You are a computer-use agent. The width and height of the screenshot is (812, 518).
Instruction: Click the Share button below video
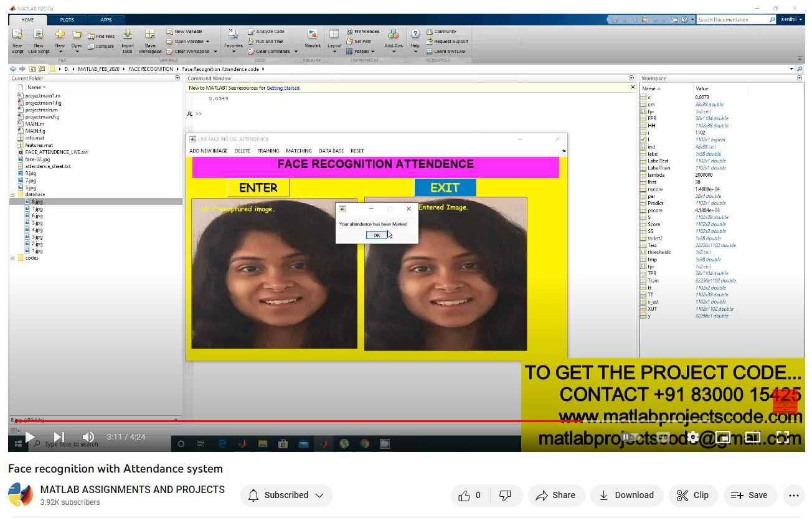pos(555,496)
